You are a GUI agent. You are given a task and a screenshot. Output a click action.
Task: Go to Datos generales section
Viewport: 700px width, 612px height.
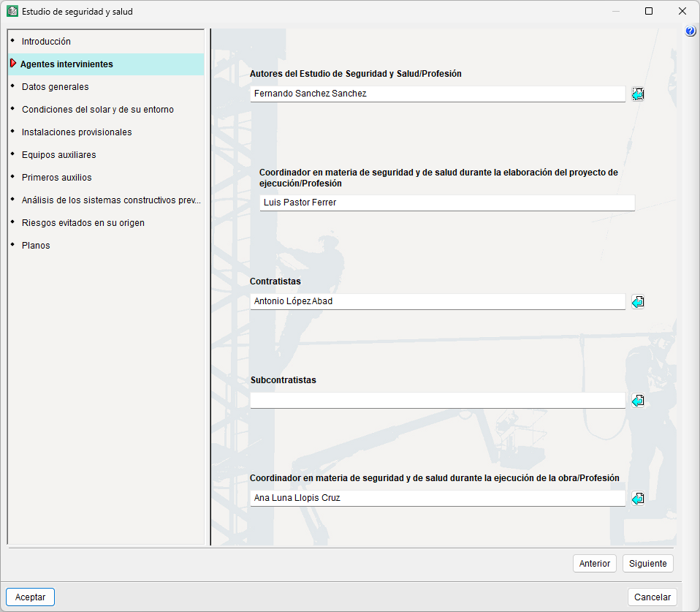(x=106, y=87)
